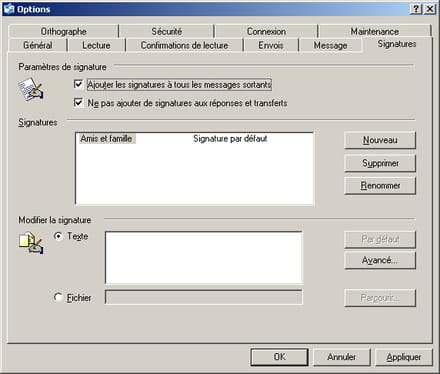Click the Annuler button
Screen dimensions: 440x374
point(342,357)
